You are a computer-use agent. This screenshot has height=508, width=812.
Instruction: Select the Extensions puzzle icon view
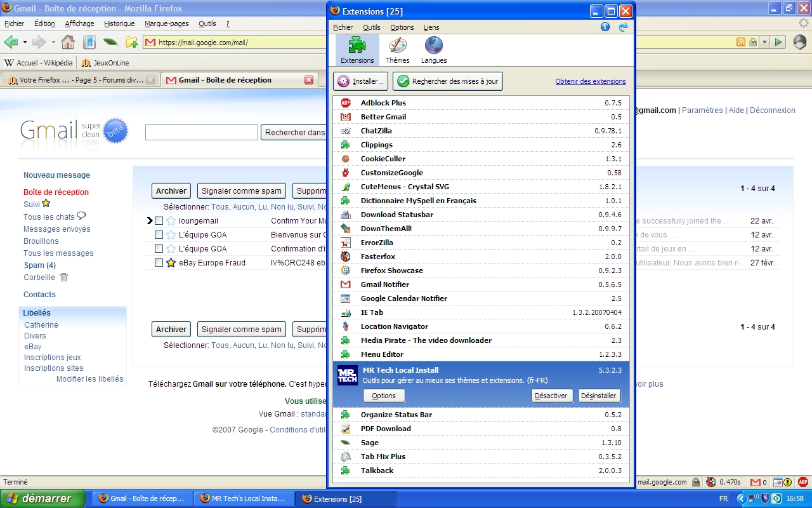point(357,50)
